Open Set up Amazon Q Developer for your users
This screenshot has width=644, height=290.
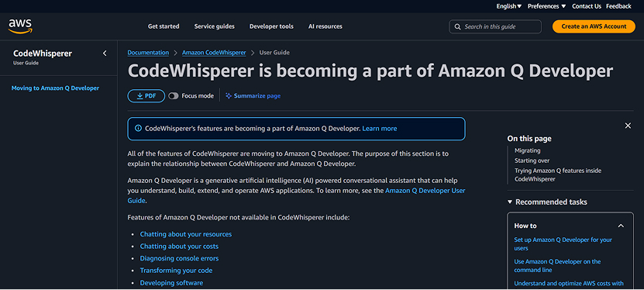tap(563, 244)
